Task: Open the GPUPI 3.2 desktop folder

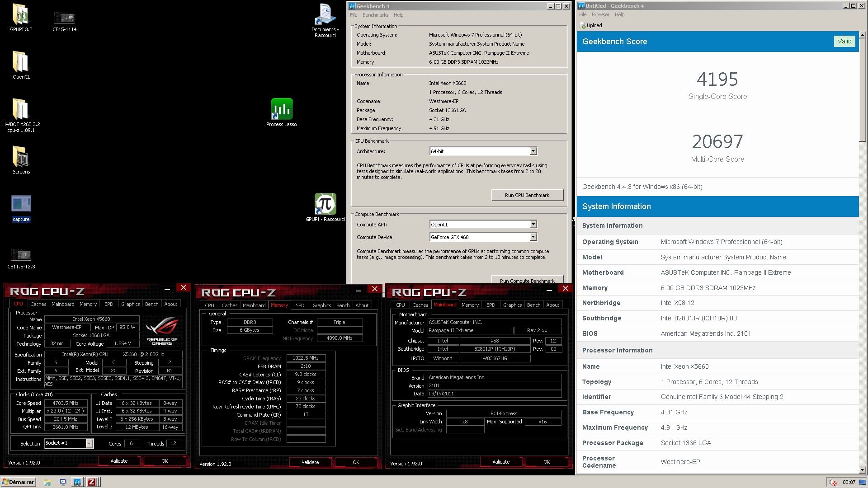Action: click(21, 18)
